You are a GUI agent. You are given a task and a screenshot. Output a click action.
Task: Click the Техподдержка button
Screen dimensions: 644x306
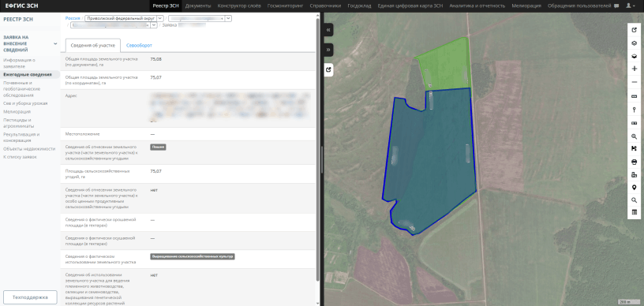30,297
